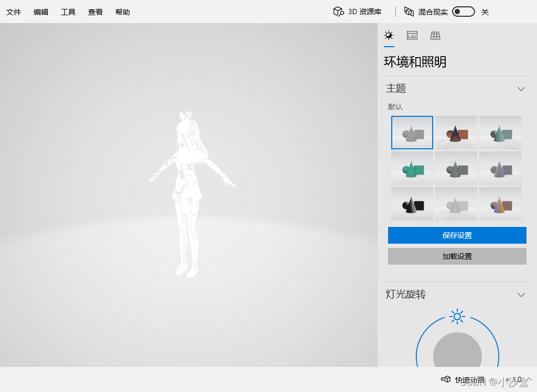Select the default gray theme thumbnail
Screen dimensions: 537x392
coord(412,133)
